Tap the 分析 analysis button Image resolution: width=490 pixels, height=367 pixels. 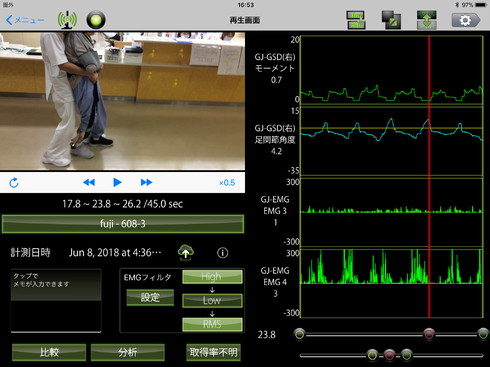128,352
